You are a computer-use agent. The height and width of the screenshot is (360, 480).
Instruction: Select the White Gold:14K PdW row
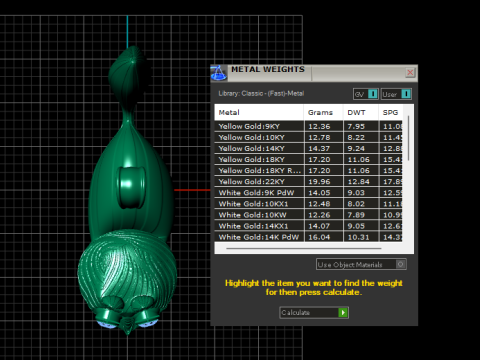pos(308,237)
